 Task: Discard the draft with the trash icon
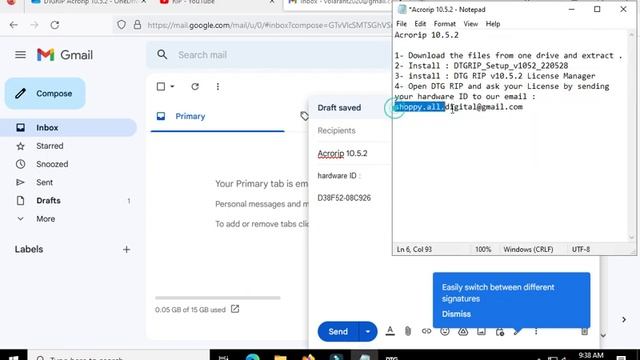(584, 331)
